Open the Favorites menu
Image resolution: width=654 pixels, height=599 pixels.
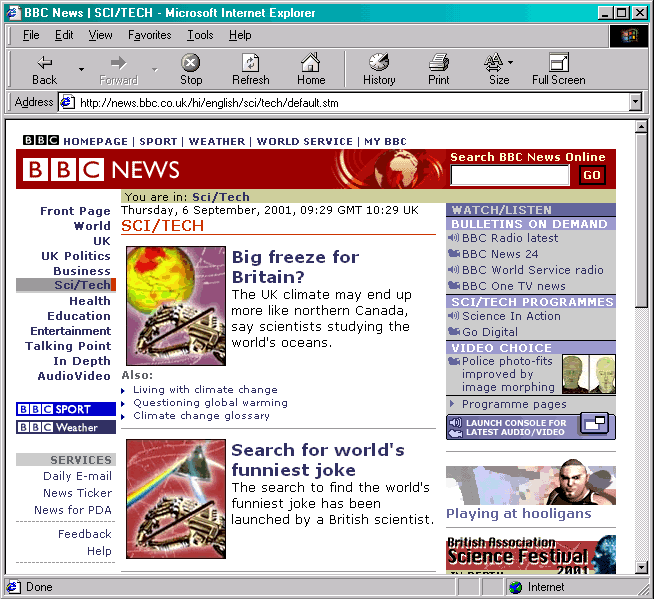[149, 35]
